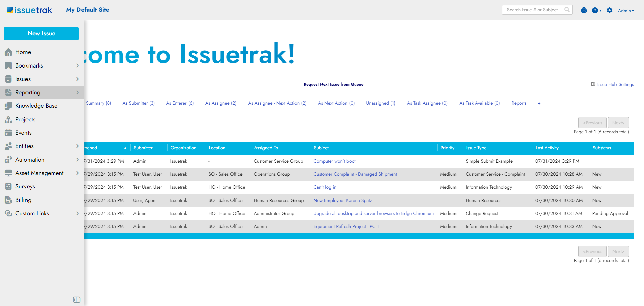Expand the Issues submenu chevron
Screen dimensions: 644x306
pyautogui.click(x=77, y=79)
